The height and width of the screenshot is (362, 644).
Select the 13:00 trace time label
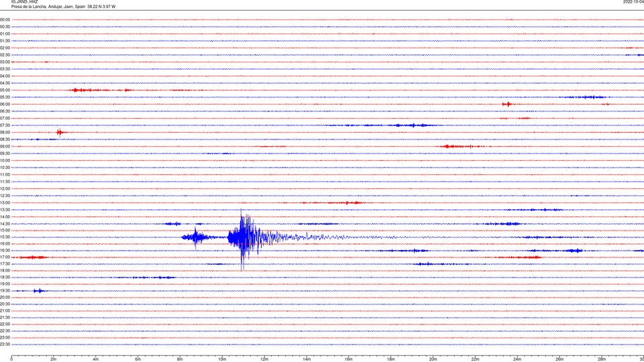pyautogui.click(x=5, y=202)
